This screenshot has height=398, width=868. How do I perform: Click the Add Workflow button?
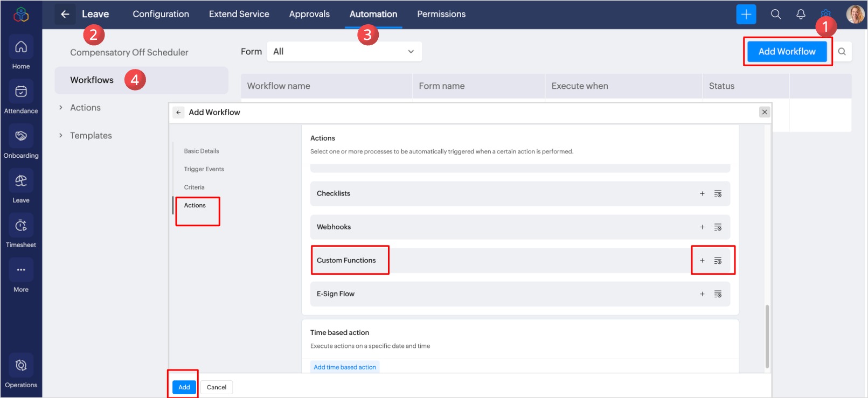coord(787,52)
